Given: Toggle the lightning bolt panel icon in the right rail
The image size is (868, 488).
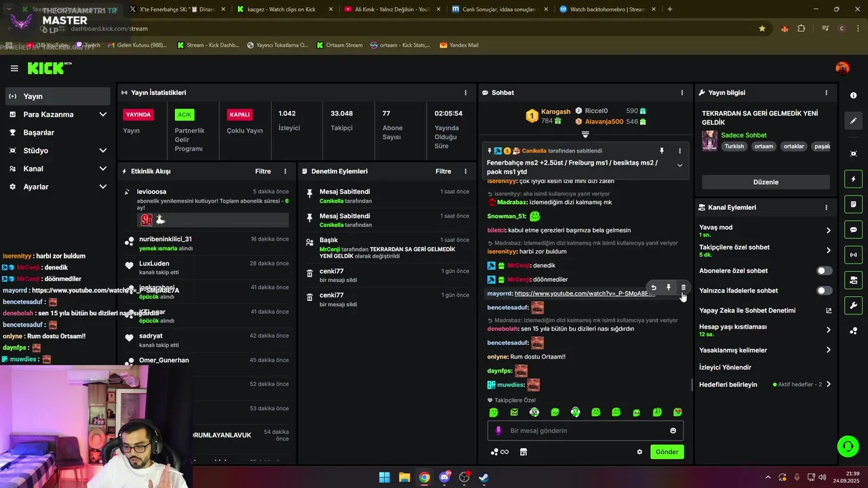Looking at the screenshot, I should pyautogui.click(x=854, y=179).
